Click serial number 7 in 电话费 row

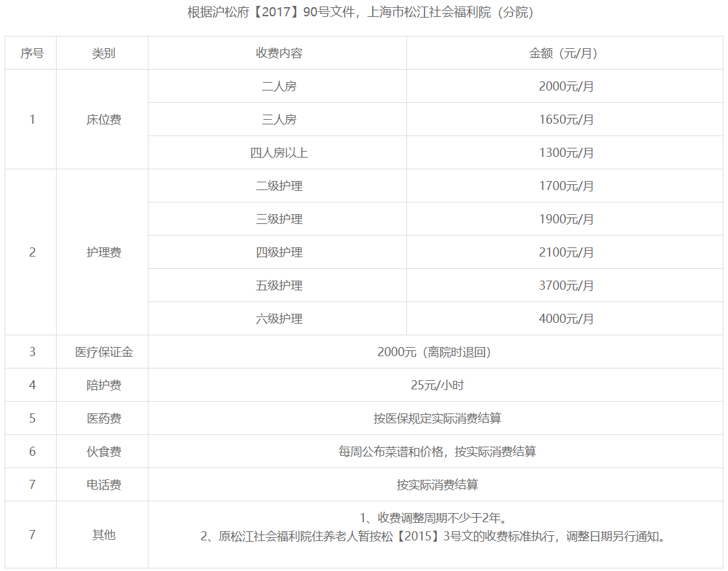click(x=32, y=484)
